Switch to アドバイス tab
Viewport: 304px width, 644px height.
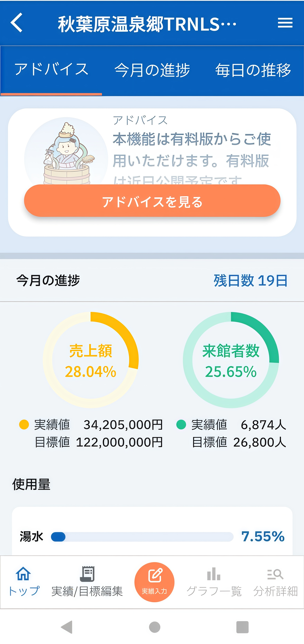pos(51,70)
